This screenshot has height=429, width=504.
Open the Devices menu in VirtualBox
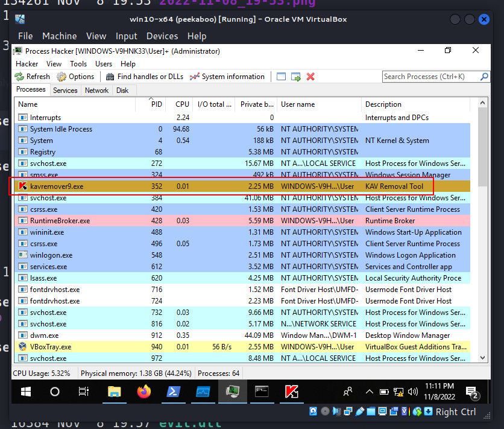tap(162, 36)
